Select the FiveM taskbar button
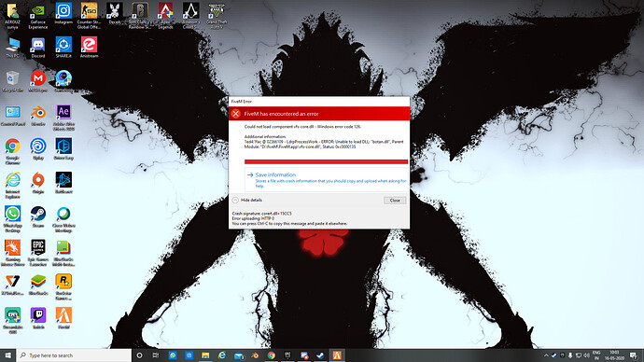 (x=337, y=355)
